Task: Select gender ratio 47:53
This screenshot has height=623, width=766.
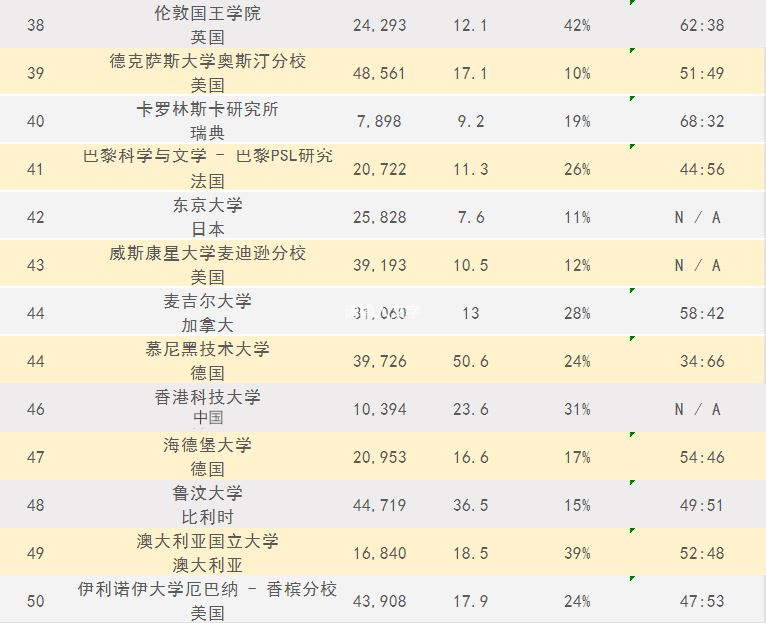Action: tap(702, 601)
